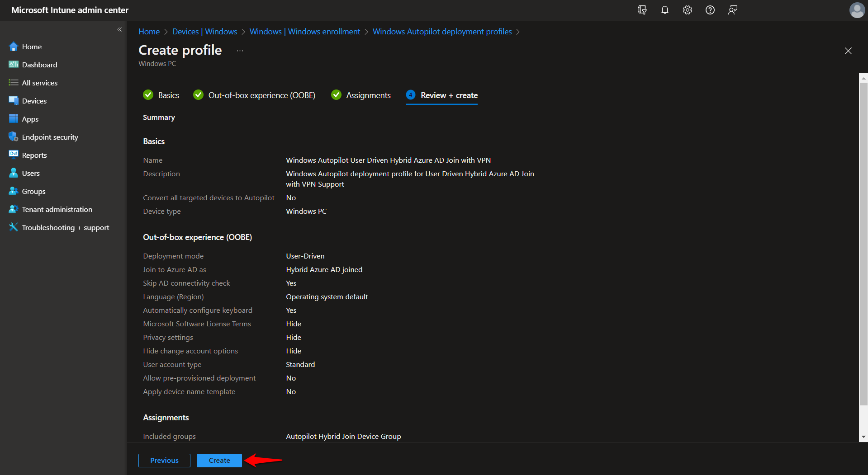Switch to the Basics tab
Image resolution: width=868 pixels, height=475 pixels.
pos(169,95)
